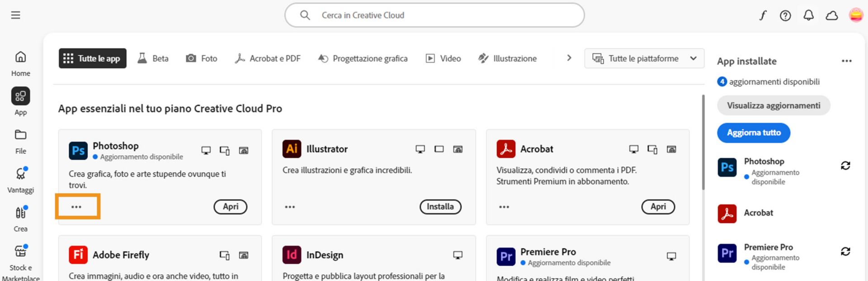Open the help question mark icon
The image size is (868, 281).
click(785, 16)
